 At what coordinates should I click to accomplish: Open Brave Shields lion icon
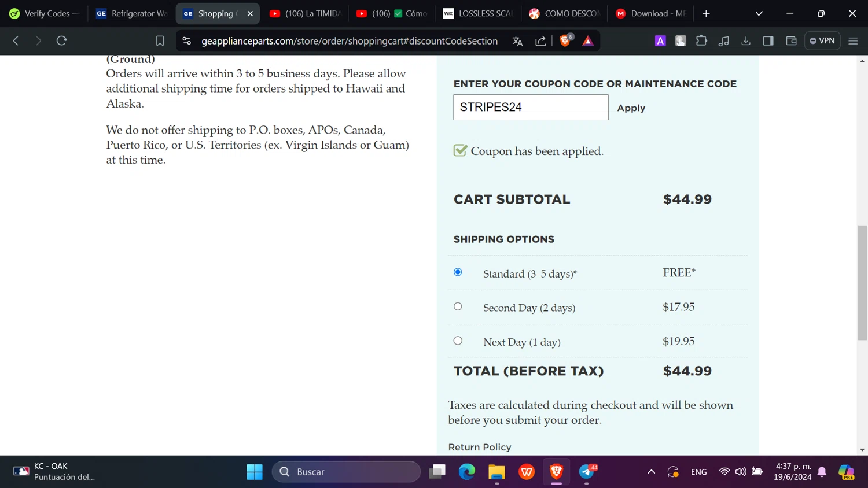pyautogui.click(x=565, y=40)
